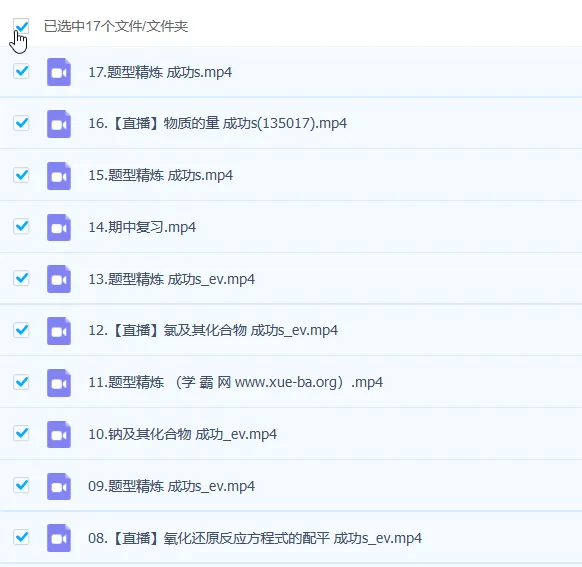The height and width of the screenshot is (567, 582).
Task: Open file name 13.题型精炼 成功s_ev.mp4
Action: pyautogui.click(x=171, y=279)
